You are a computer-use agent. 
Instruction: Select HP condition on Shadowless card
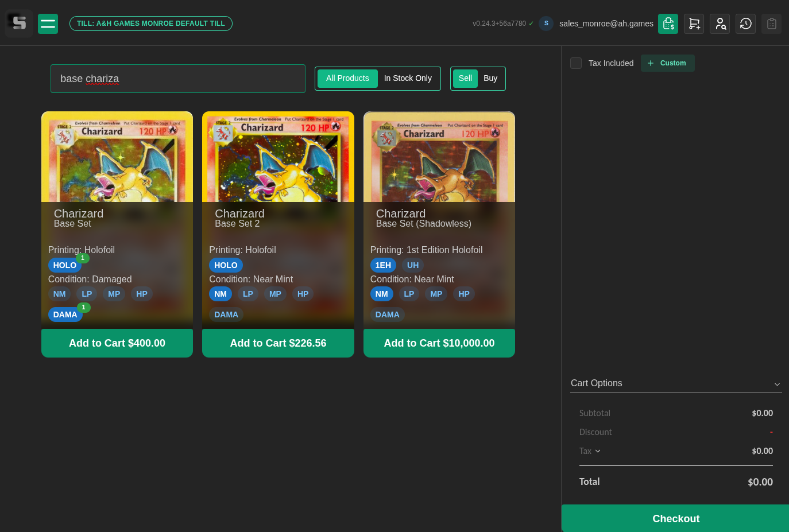tap(464, 294)
